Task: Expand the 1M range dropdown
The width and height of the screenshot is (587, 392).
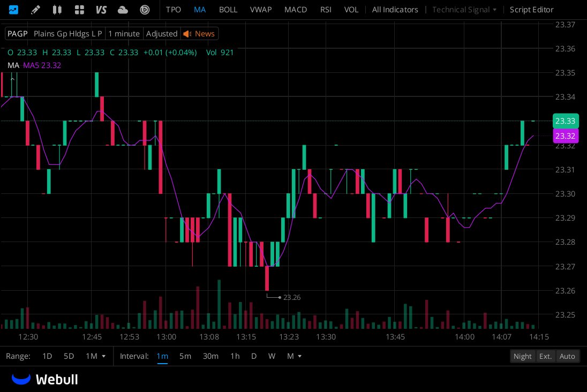Action: pos(95,356)
